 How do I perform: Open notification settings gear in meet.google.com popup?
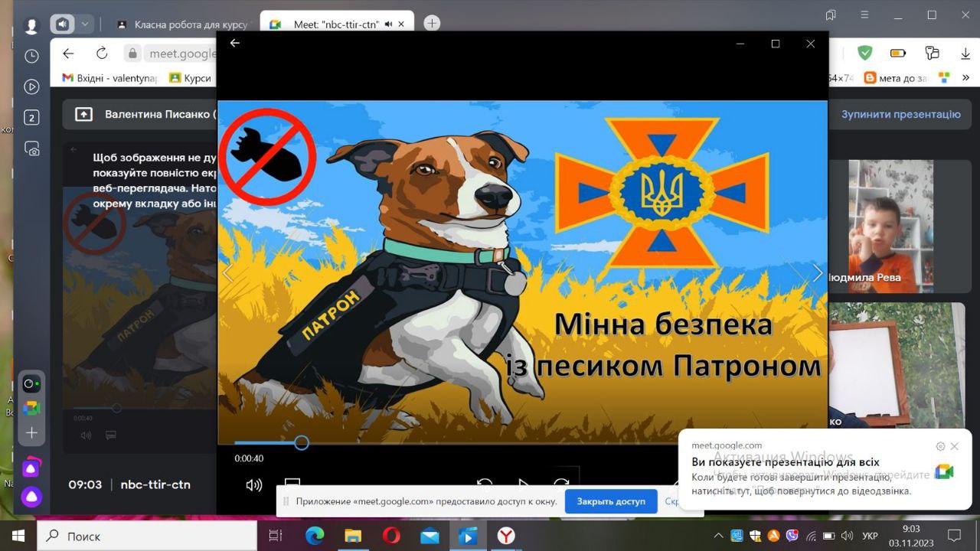[x=940, y=446]
